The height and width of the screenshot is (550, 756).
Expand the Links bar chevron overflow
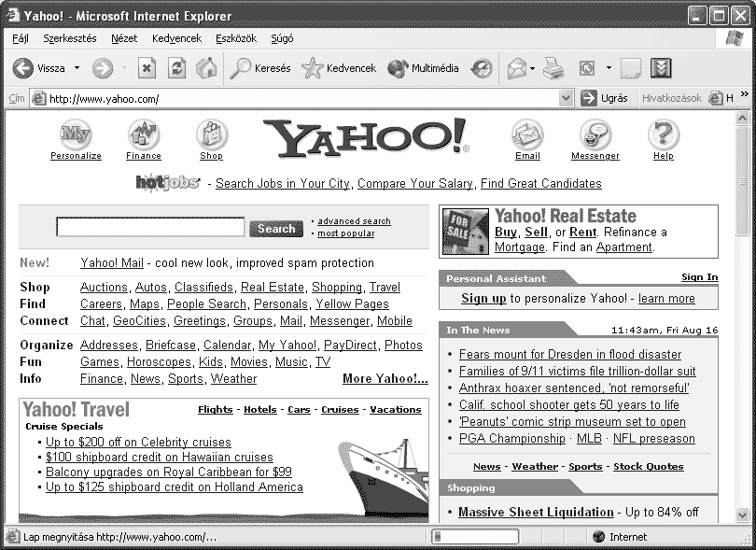(745, 93)
